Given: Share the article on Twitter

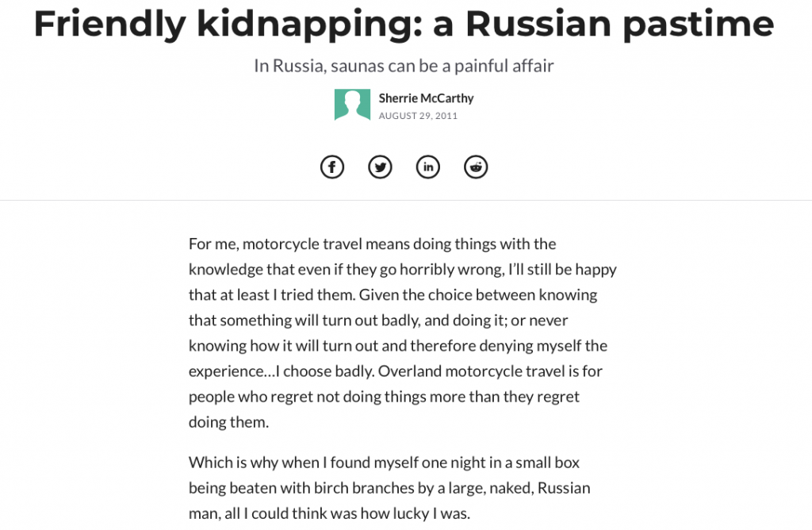Looking at the screenshot, I should (x=380, y=167).
